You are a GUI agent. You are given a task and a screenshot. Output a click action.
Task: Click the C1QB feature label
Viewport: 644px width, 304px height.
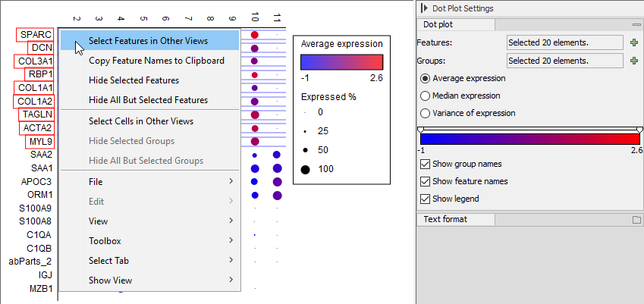(x=39, y=248)
